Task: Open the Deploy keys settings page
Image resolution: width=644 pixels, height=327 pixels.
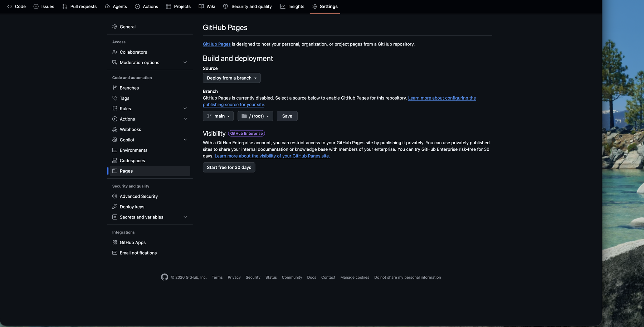Action: [x=150, y=207]
